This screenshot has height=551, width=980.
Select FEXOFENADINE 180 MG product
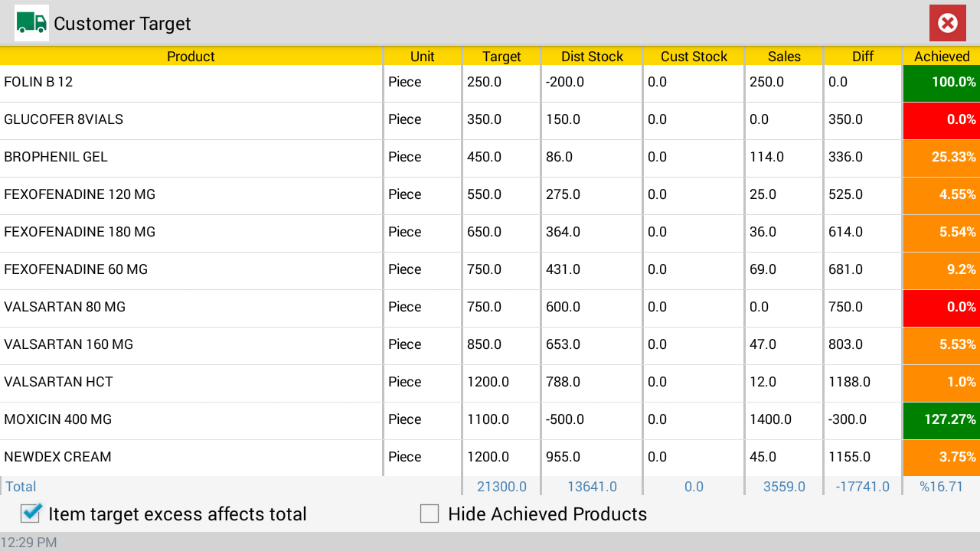click(490, 233)
